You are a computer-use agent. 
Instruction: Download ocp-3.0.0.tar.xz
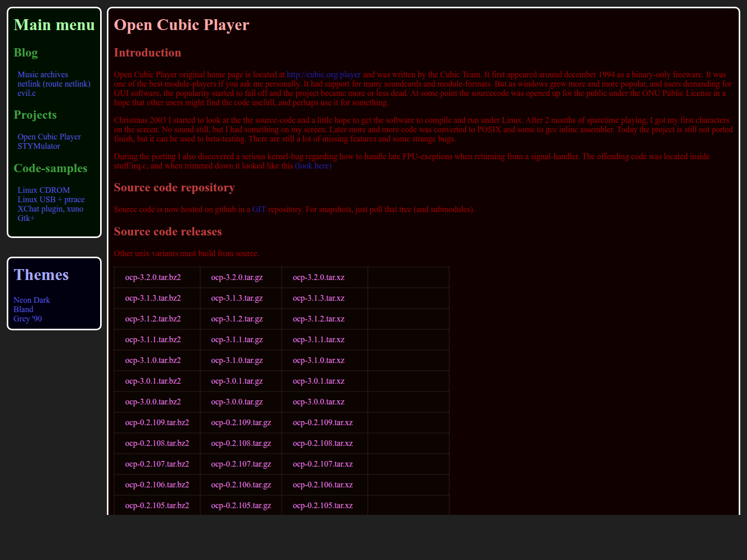pos(319,402)
